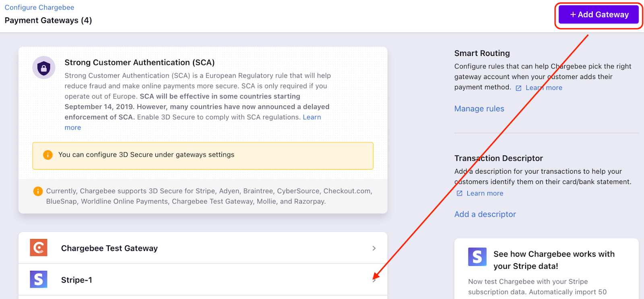Viewport: 644px width, 299px height.
Task: Click external link icon under Transaction Descriptor
Action: pyautogui.click(x=460, y=193)
